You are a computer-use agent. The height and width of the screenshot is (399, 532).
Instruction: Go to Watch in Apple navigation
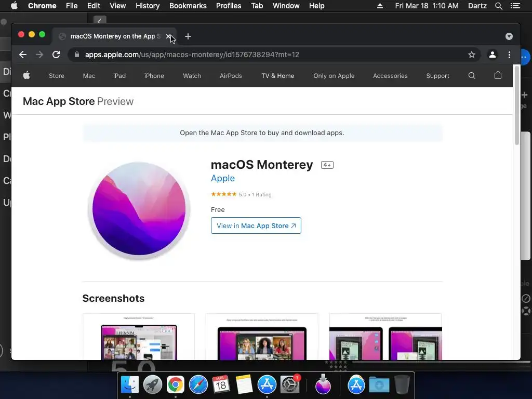[192, 76]
